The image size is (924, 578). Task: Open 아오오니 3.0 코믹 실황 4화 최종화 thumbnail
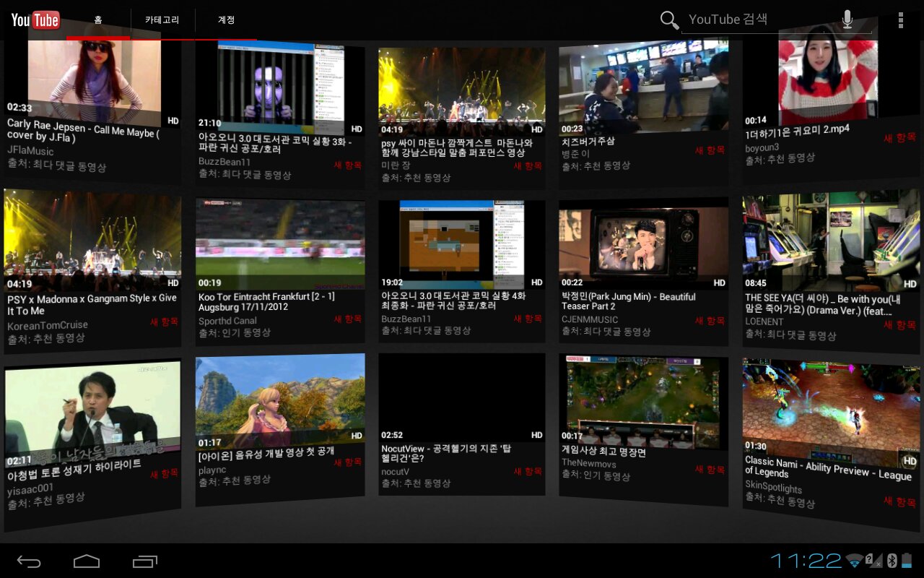[x=461, y=244]
